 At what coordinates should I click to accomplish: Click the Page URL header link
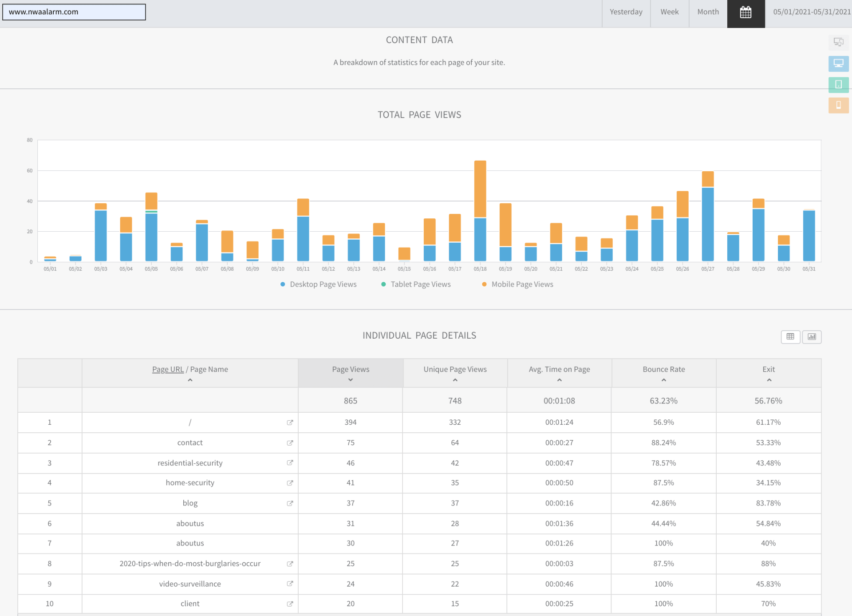tap(168, 370)
